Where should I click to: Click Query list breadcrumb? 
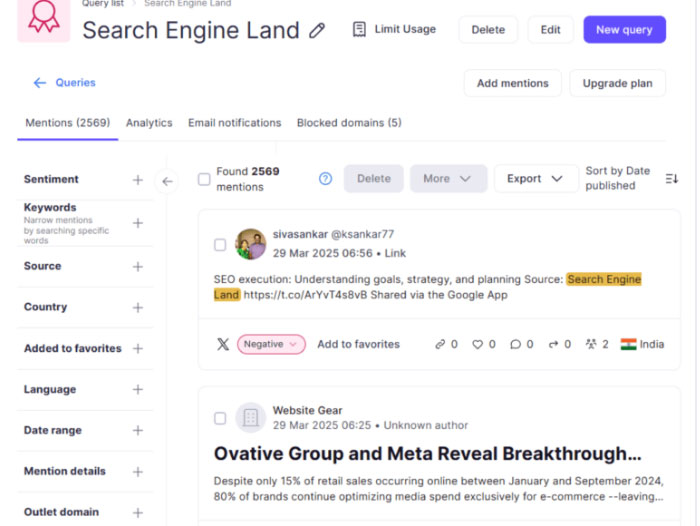tap(103, 4)
